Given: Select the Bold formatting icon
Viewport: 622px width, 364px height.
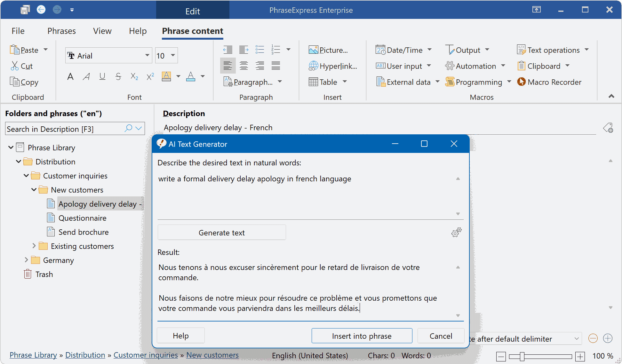Looking at the screenshot, I should point(70,76).
